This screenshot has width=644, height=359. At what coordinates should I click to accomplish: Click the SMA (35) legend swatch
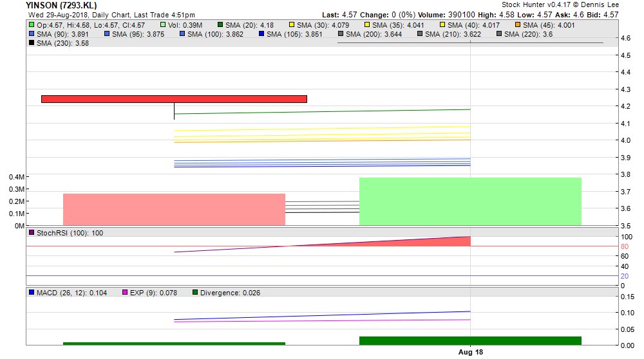367,25
